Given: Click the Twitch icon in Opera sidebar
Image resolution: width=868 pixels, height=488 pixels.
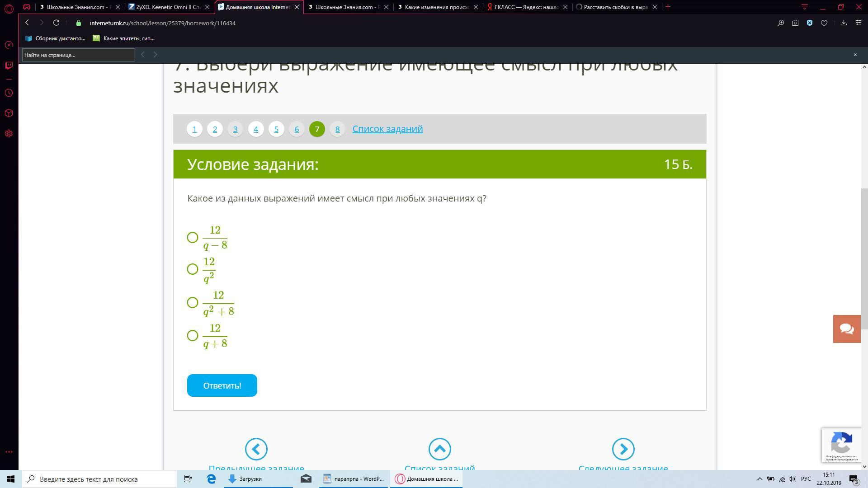Looking at the screenshot, I should click(x=9, y=66).
